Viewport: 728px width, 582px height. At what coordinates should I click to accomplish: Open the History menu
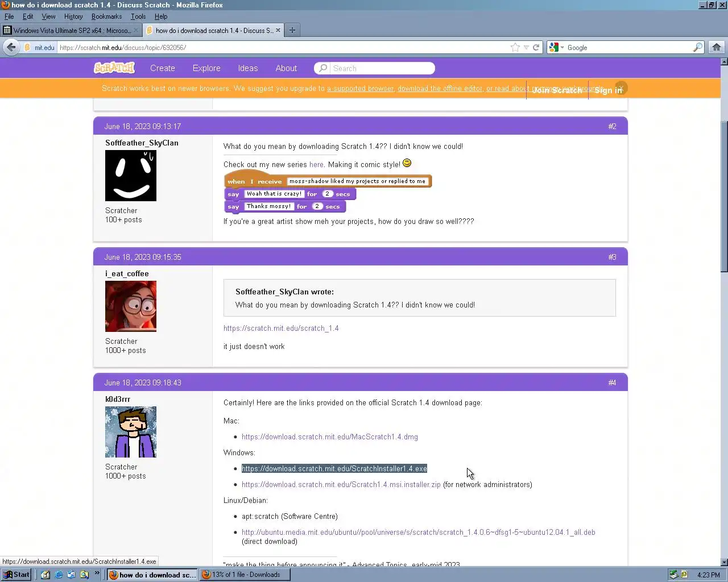tap(73, 16)
